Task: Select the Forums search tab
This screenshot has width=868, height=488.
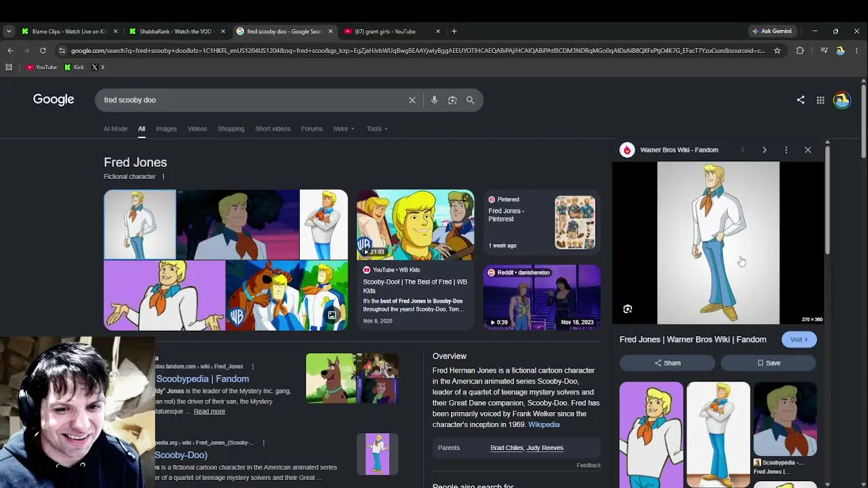Action: (312, 129)
